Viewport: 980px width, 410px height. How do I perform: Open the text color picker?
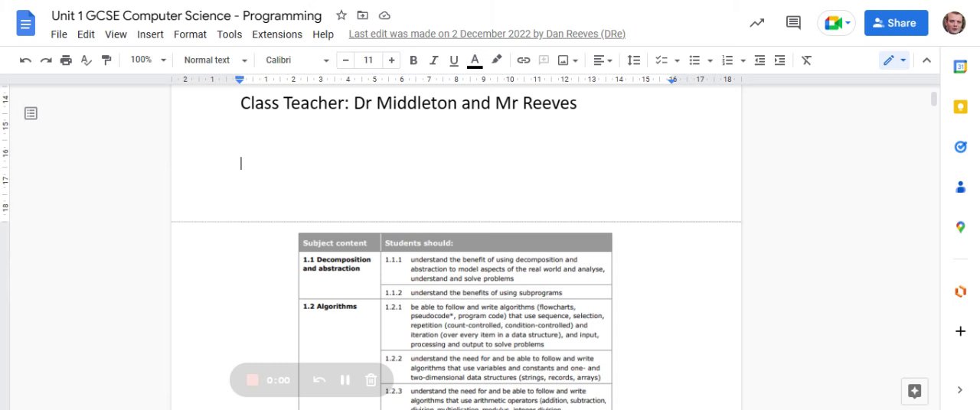pos(475,60)
